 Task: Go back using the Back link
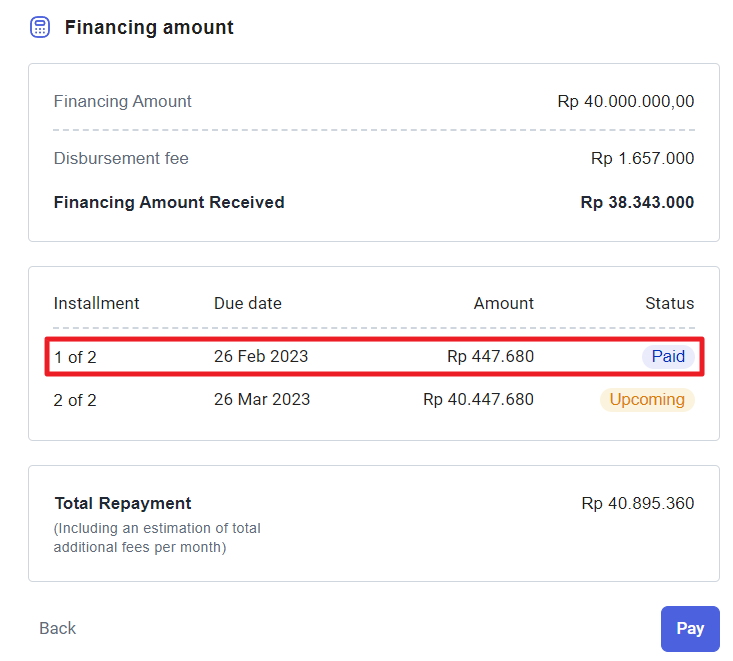[x=57, y=628]
